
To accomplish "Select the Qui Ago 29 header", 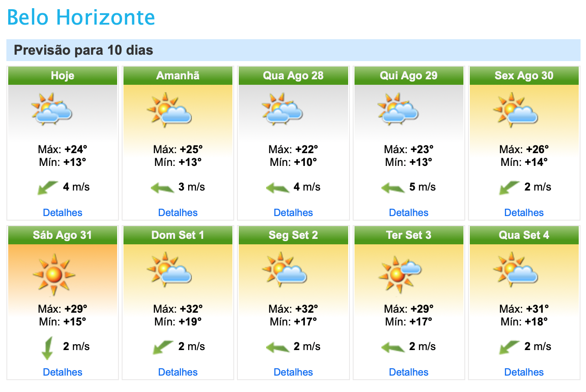I will point(408,76).
